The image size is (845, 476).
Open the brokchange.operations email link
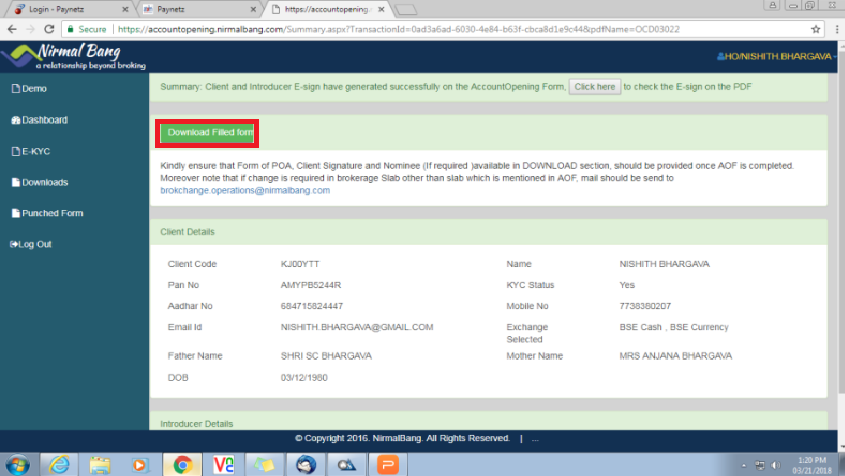[x=245, y=190]
